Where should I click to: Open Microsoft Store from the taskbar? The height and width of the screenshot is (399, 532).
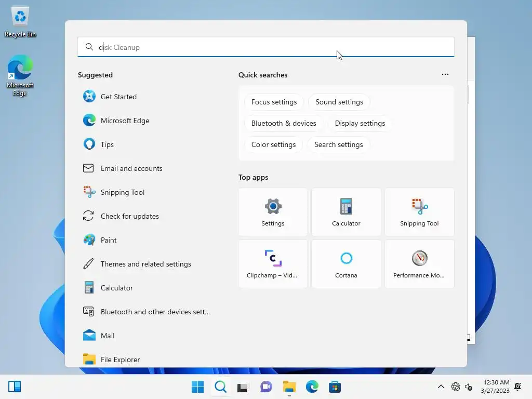[x=335, y=387]
